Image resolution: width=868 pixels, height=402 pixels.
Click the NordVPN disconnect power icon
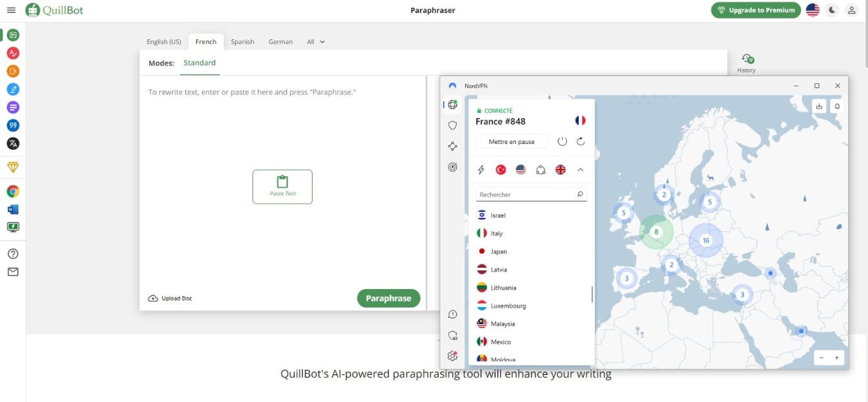pos(562,141)
